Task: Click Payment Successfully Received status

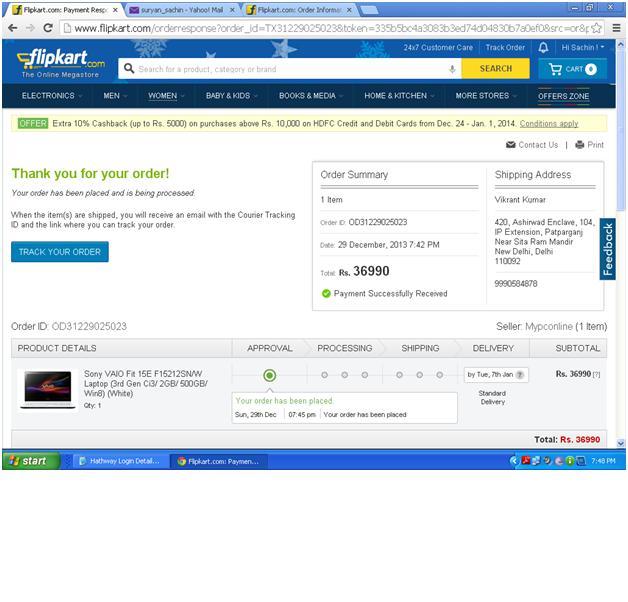Action: (384, 294)
